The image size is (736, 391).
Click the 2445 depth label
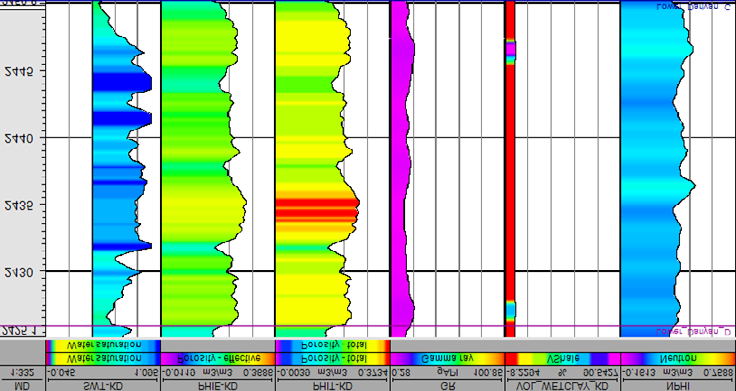(x=20, y=72)
